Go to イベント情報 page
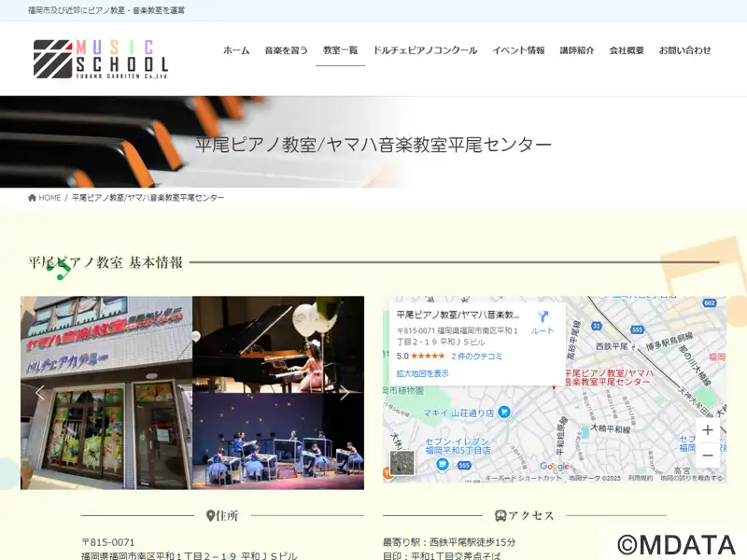 coord(518,50)
